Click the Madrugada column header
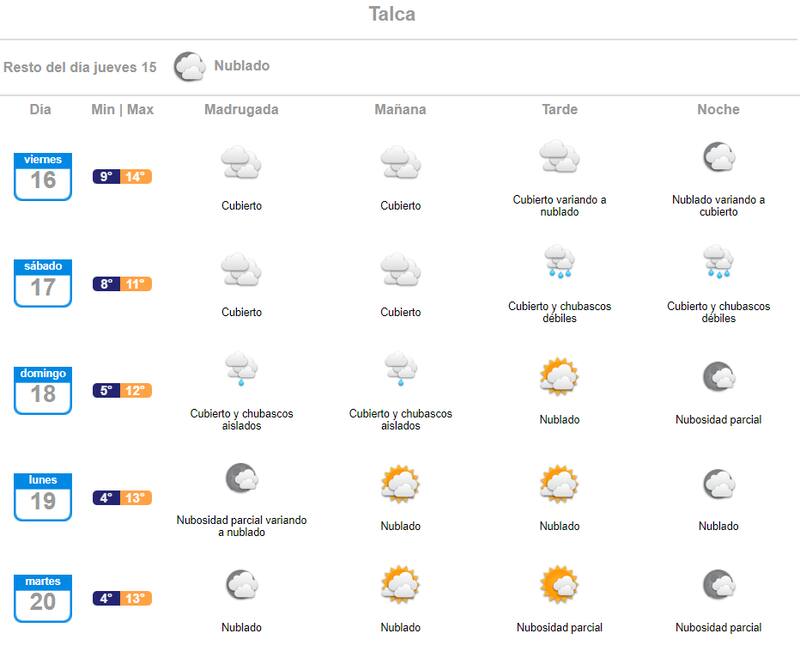The width and height of the screenshot is (800, 658). [241, 109]
